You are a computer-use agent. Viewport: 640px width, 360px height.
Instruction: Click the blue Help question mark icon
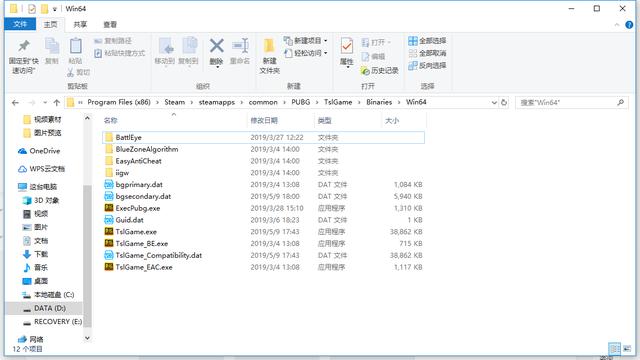(629, 24)
